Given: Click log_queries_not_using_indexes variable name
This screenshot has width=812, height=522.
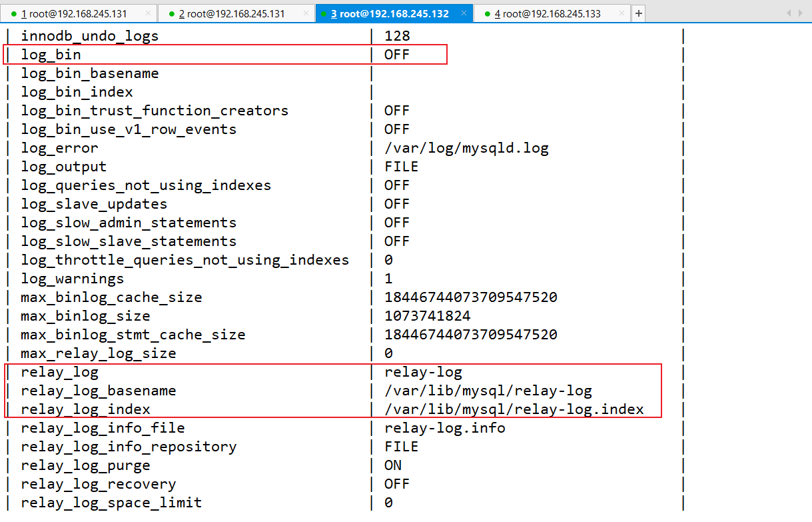Looking at the screenshot, I should [x=146, y=185].
